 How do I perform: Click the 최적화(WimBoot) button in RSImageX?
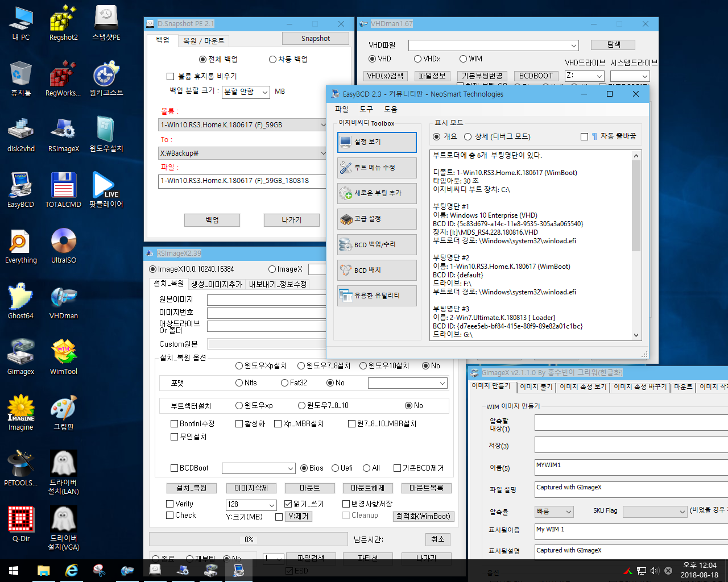point(424,516)
